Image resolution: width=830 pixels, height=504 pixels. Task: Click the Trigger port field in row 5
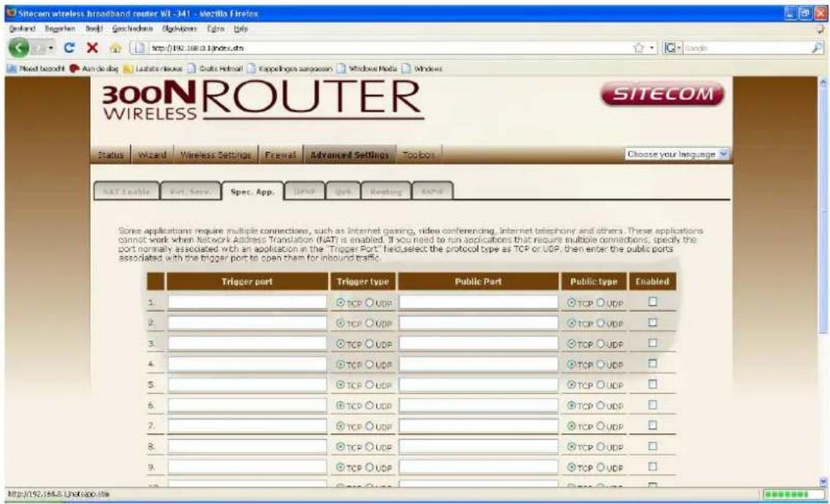click(247, 385)
